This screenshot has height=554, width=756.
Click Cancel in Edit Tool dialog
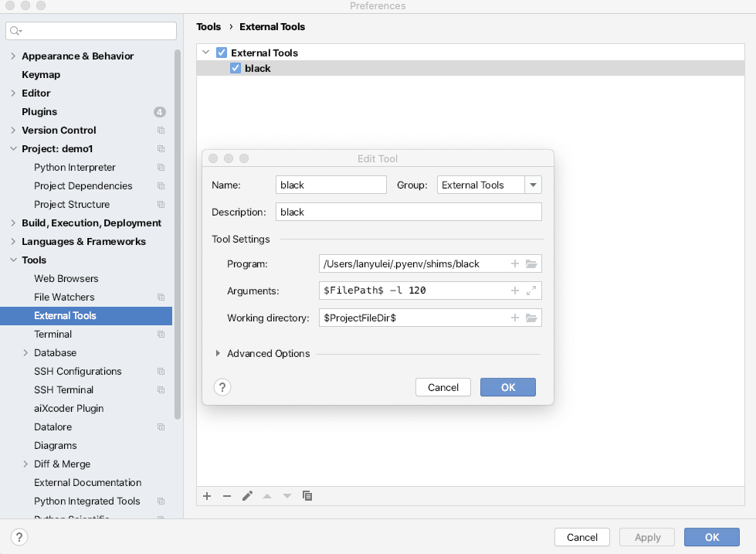click(443, 387)
